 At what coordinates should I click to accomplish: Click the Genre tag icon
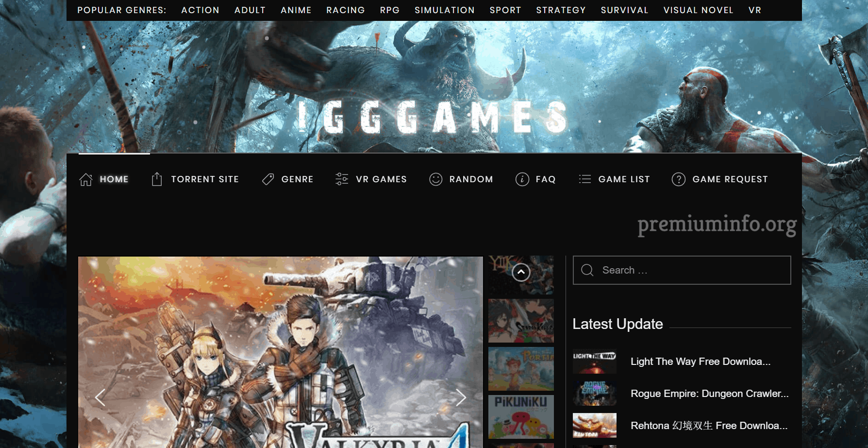pyautogui.click(x=268, y=179)
